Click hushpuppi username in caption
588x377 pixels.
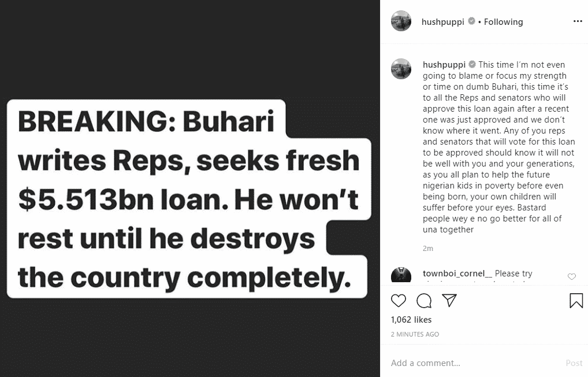point(444,65)
